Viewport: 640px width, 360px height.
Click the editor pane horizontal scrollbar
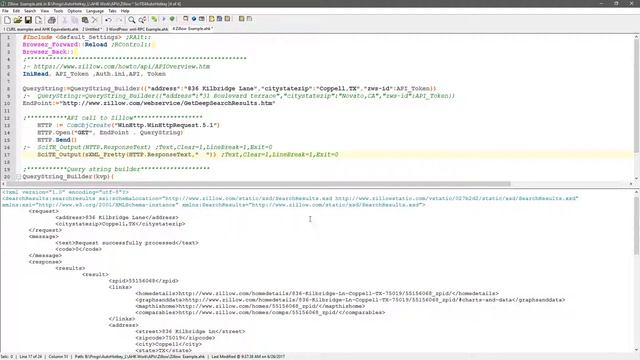(x=257, y=184)
